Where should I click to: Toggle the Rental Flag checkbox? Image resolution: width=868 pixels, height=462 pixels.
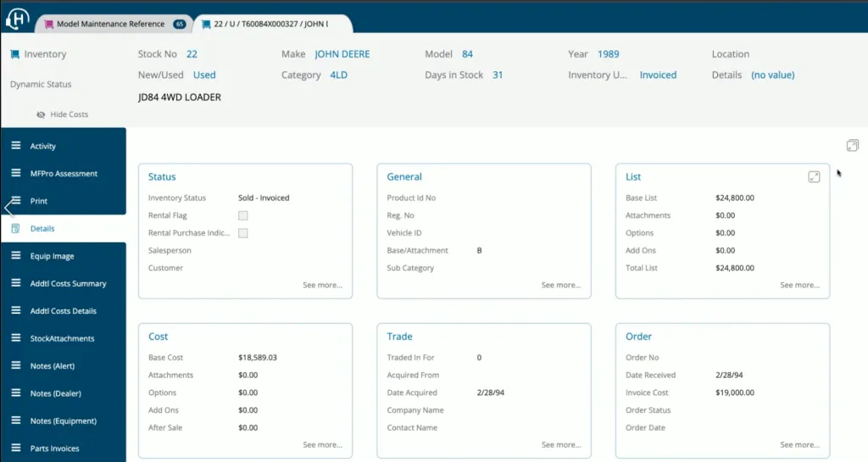(x=243, y=216)
